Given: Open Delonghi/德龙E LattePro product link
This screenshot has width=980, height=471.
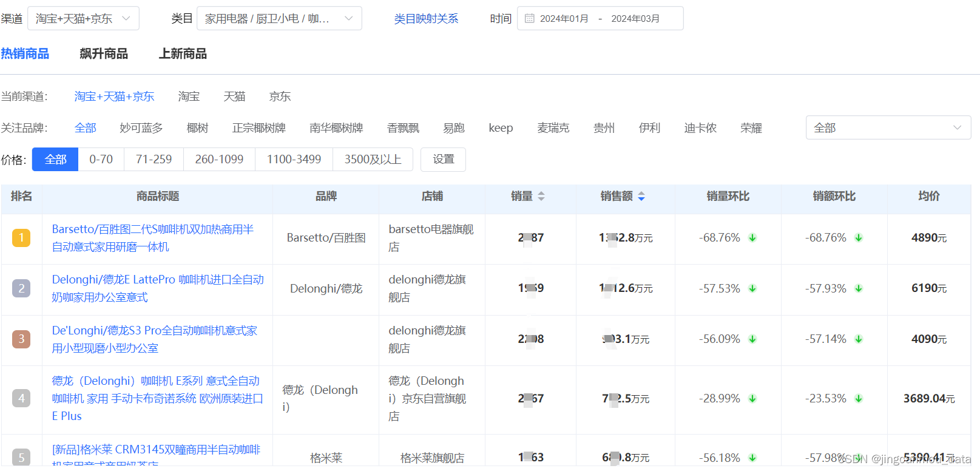Looking at the screenshot, I should click(158, 288).
